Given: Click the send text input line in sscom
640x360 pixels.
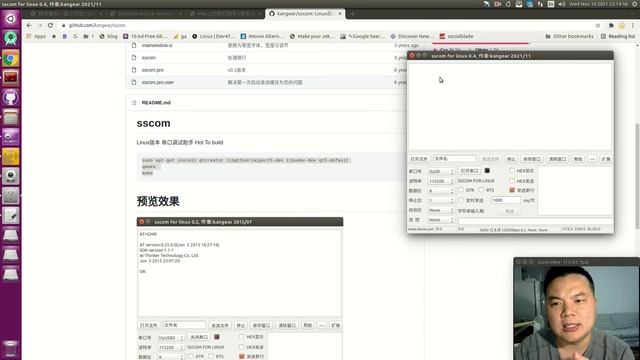Looking at the screenshot, I should coord(535,220).
